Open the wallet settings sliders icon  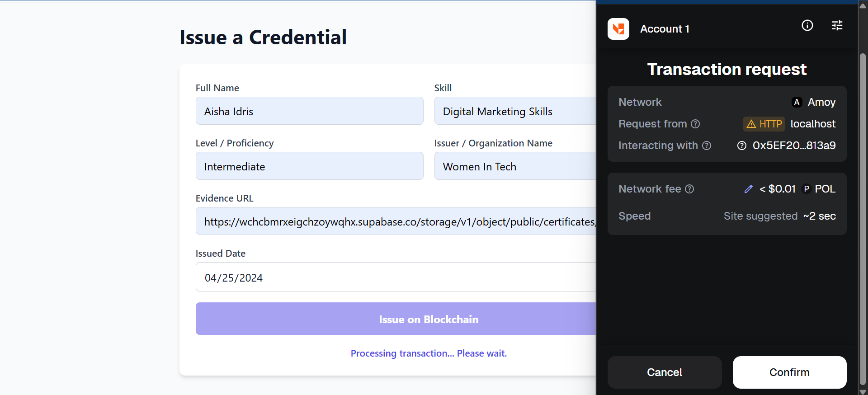pos(837,26)
